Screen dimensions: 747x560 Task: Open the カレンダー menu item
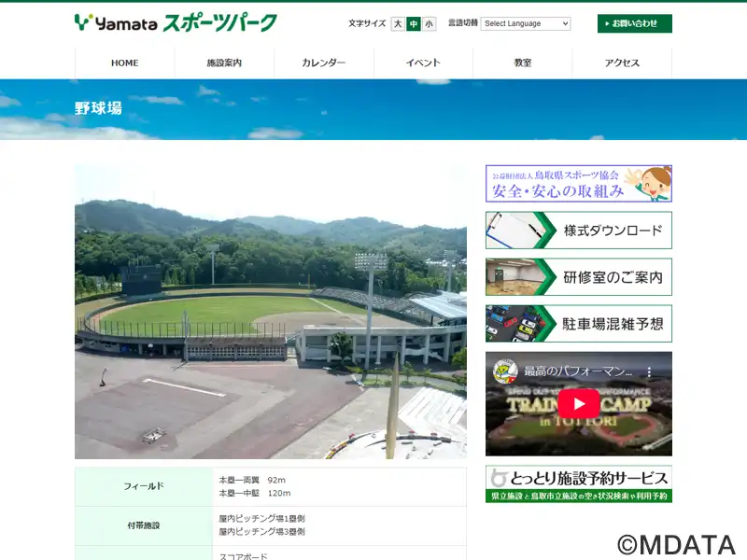[x=324, y=63]
